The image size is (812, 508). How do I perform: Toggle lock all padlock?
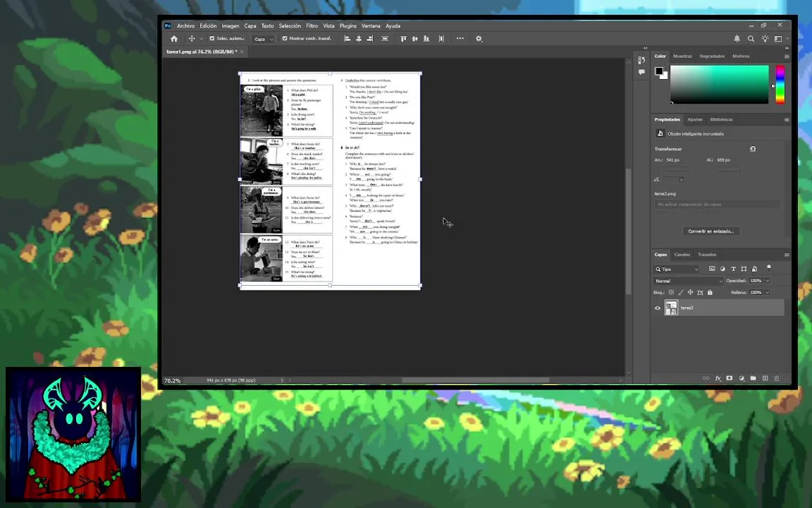(710, 292)
